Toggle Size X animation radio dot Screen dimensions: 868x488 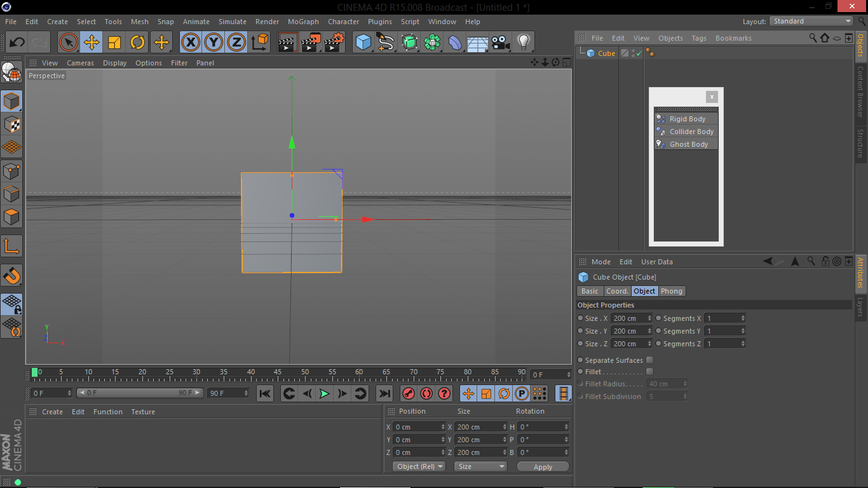(x=580, y=318)
